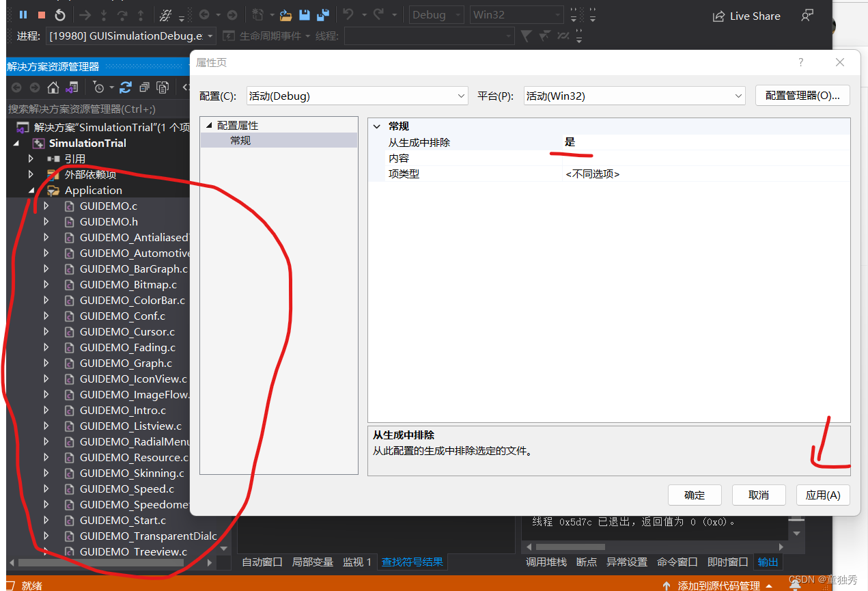Click the Save All icon in toolbar
The width and height of the screenshot is (868, 591).
[x=323, y=15]
